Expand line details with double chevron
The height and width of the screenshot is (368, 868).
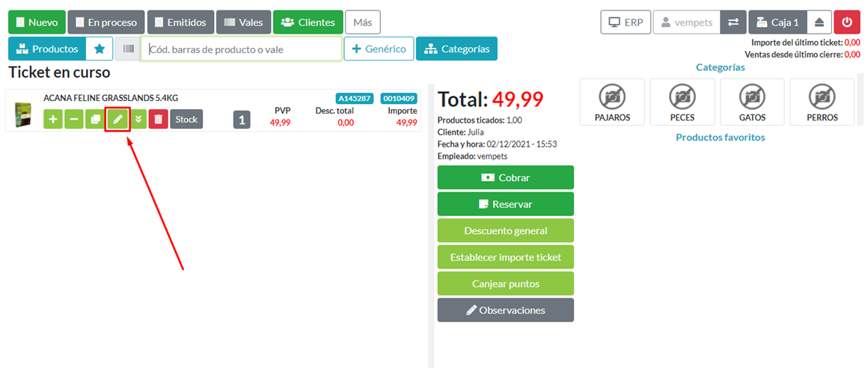point(138,120)
